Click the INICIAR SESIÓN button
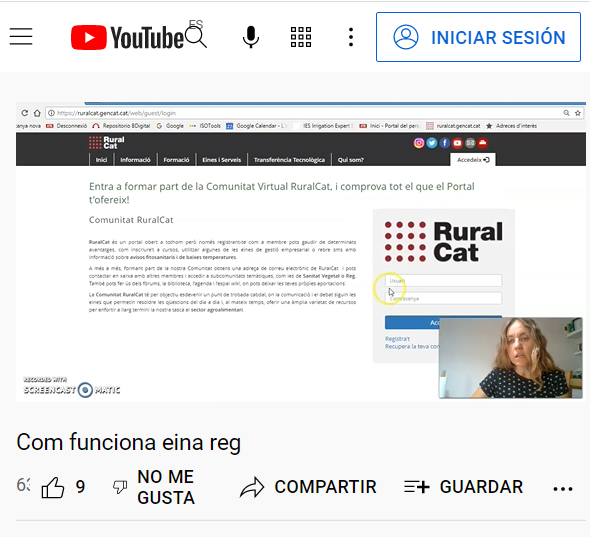590x537 pixels. [x=478, y=37]
